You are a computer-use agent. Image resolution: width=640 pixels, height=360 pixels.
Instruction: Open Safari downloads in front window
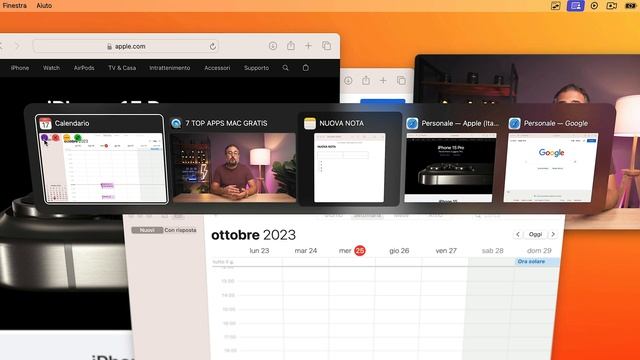[273, 46]
